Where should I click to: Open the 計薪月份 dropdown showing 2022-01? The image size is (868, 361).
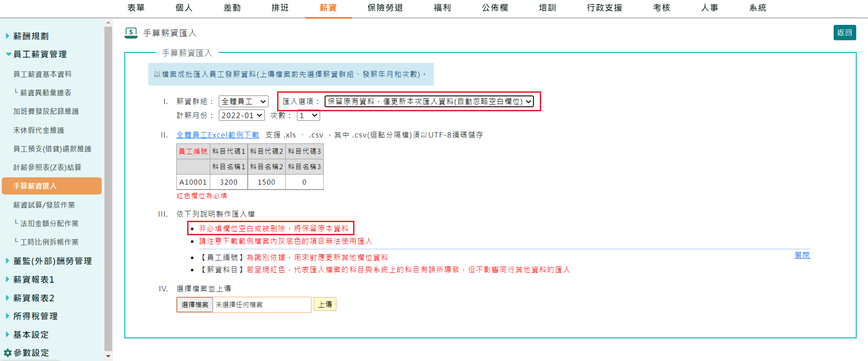coord(241,115)
